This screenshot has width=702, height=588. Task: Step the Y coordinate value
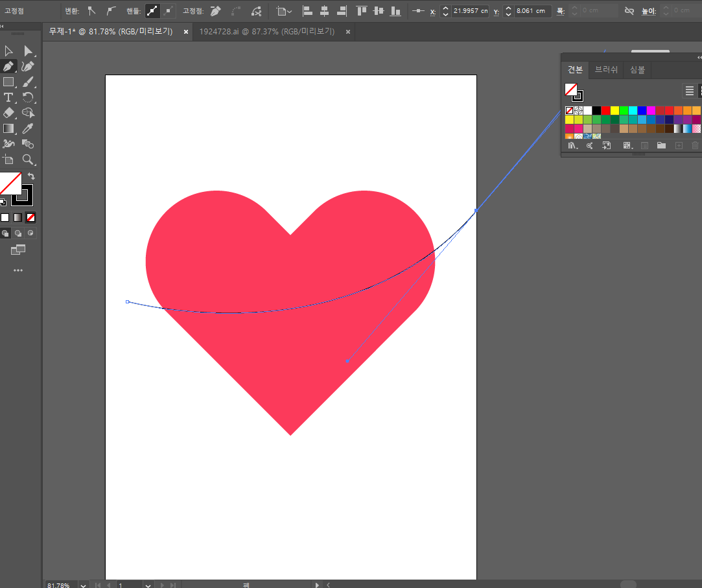point(508,11)
